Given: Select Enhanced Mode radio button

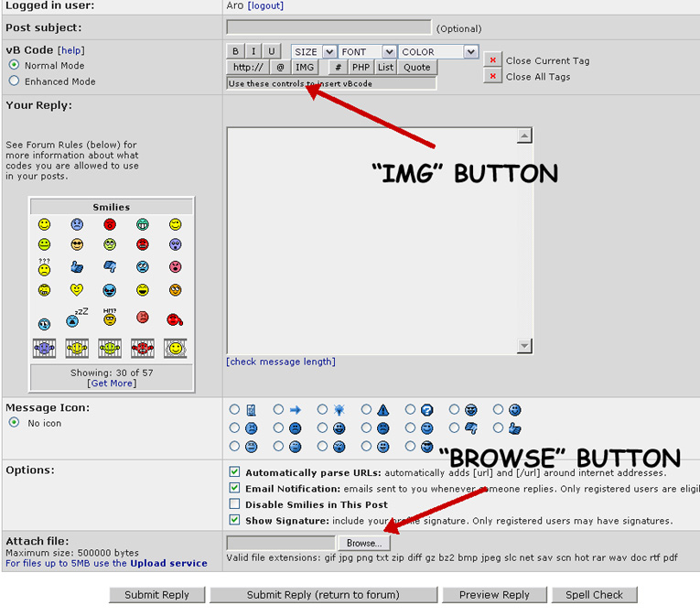Looking at the screenshot, I should point(14,81).
